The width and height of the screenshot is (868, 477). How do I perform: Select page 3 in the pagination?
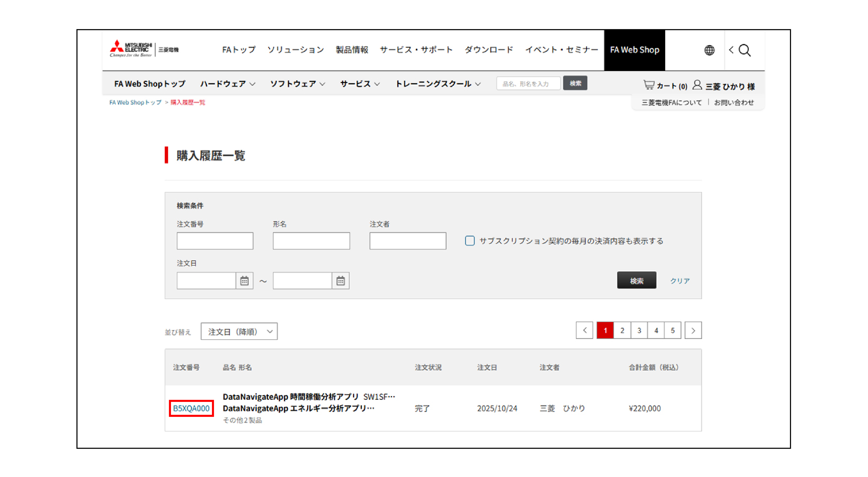[x=639, y=330]
